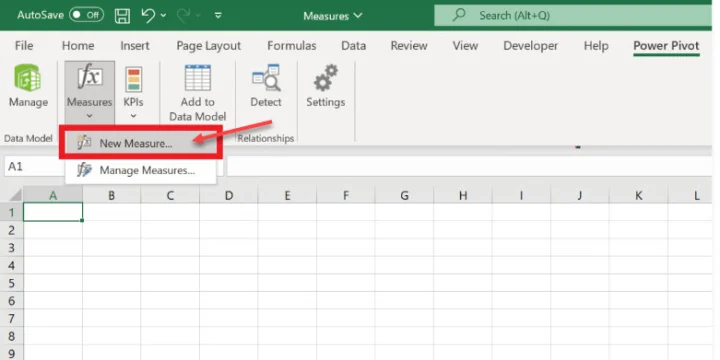This screenshot has height=360, width=720.
Task: Click the Select All corner triangle
Action: 16,195
